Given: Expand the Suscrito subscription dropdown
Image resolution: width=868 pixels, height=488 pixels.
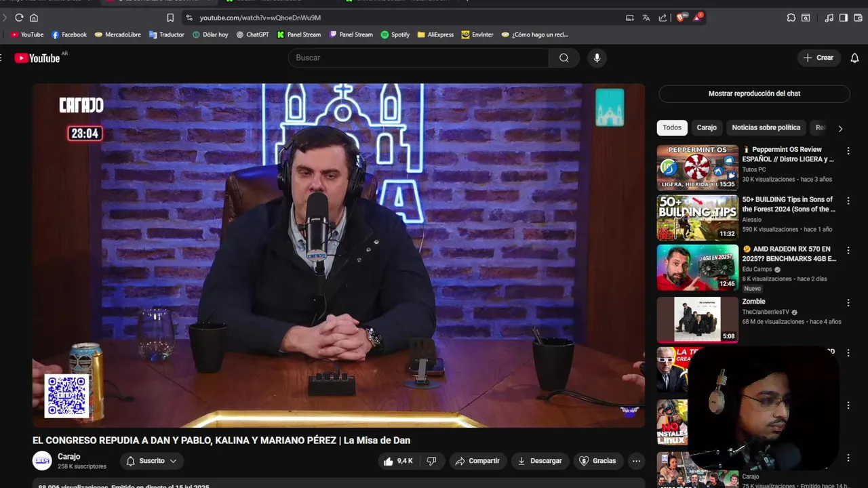Looking at the screenshot, I should pyautogui.click(x=152, y=461).
